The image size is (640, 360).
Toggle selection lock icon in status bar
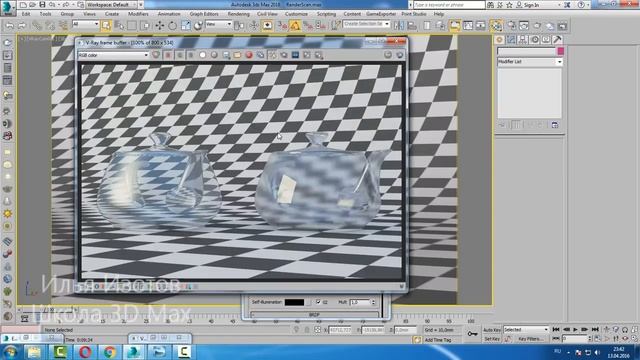(x=307, y=330)
